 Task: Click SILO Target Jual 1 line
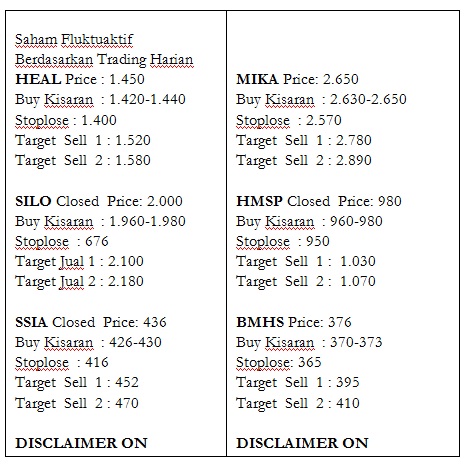click(x=79, y=262)
